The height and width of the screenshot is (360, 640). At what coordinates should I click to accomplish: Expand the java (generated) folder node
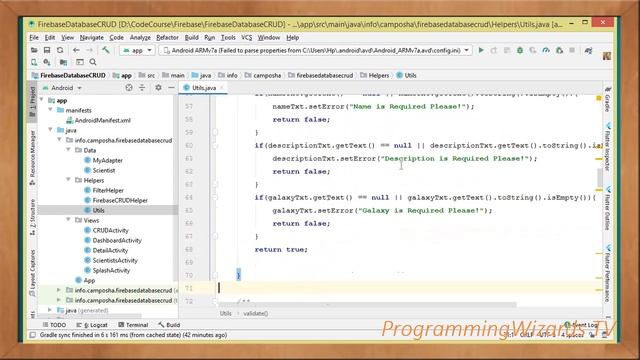51,310
